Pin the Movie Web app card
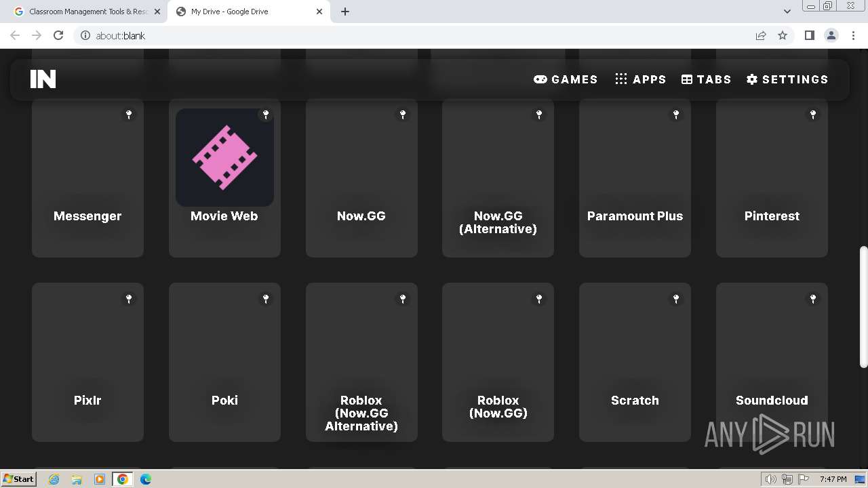This screenshot has height=488, width=868. click(x=266, y=115)
